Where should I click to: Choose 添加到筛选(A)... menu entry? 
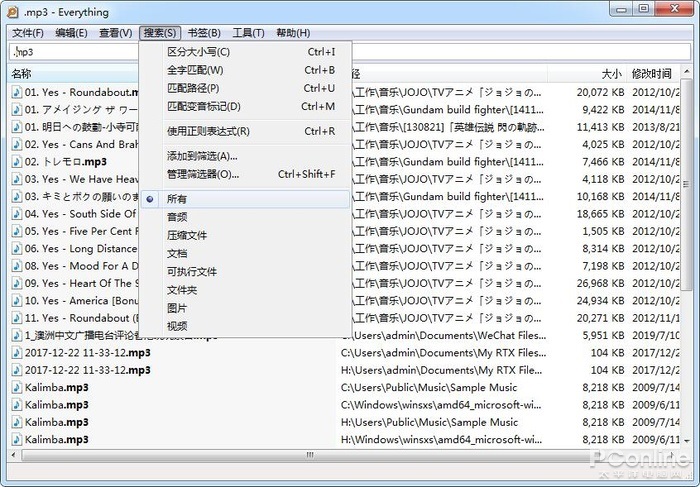pyautogui.click(x=246, y=156)
